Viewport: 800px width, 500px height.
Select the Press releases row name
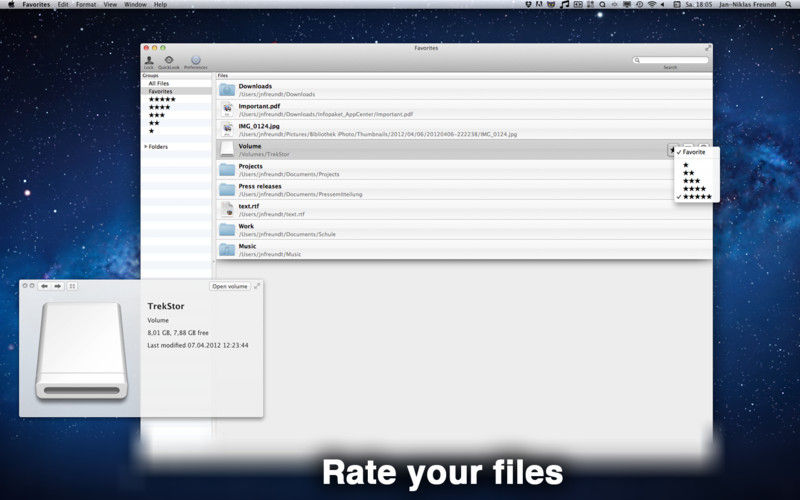[x=260, y=186]
